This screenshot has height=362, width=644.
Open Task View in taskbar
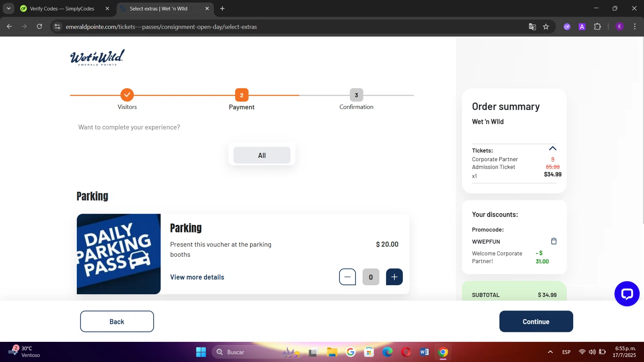click(x=313, y=352)
